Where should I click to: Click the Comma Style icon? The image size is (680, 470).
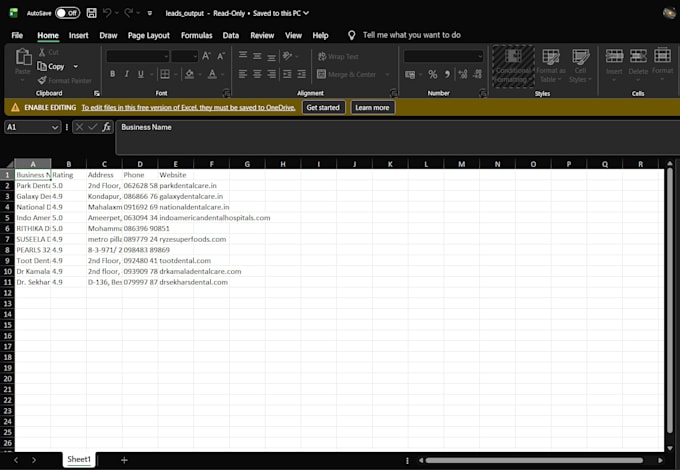click(x=447, y=75)
